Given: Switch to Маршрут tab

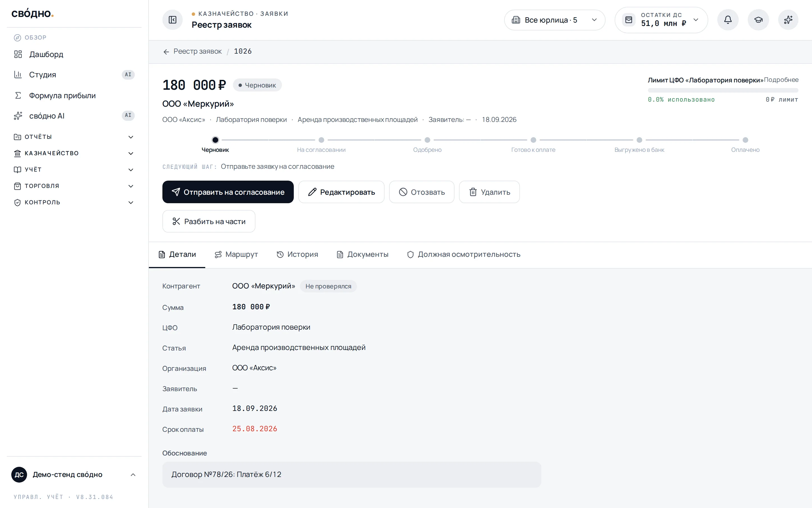Looking at the screenshot, I should [x=236, y=254].
